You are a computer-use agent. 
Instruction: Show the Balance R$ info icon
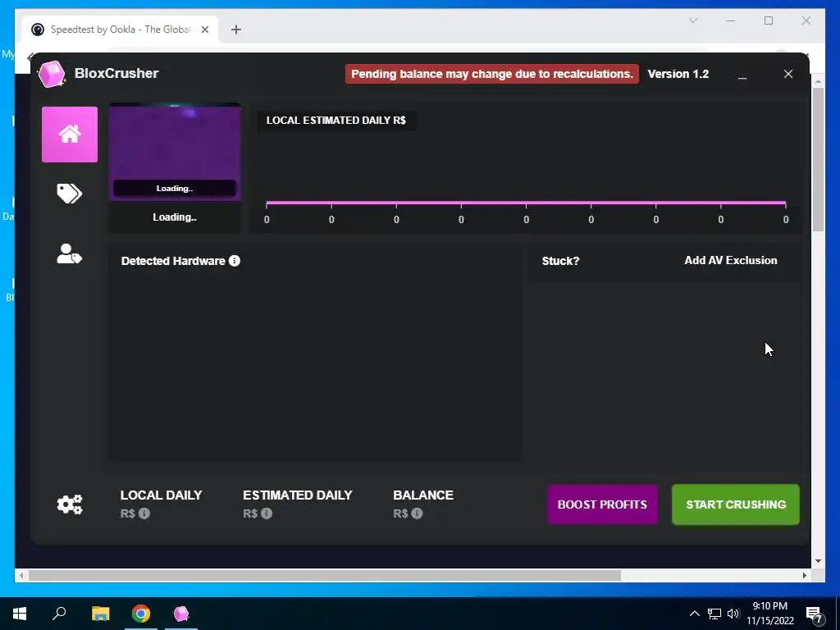(417, 514)
